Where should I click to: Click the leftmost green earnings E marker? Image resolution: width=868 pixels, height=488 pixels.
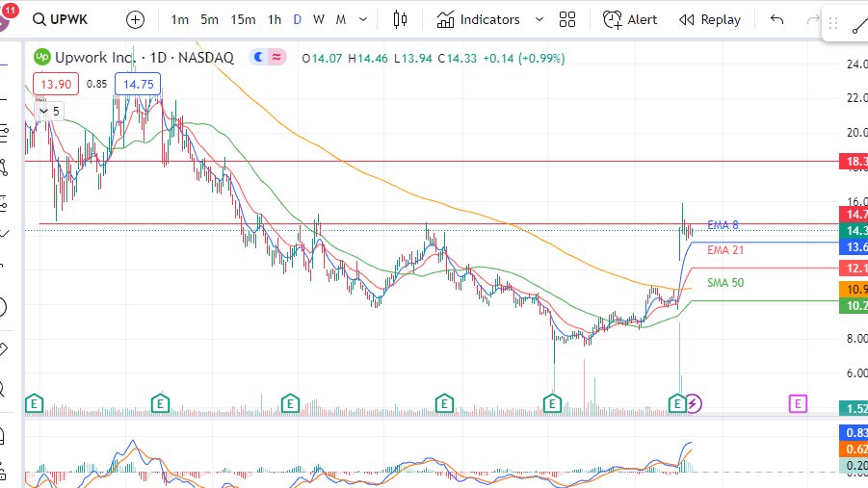(35, 404)
